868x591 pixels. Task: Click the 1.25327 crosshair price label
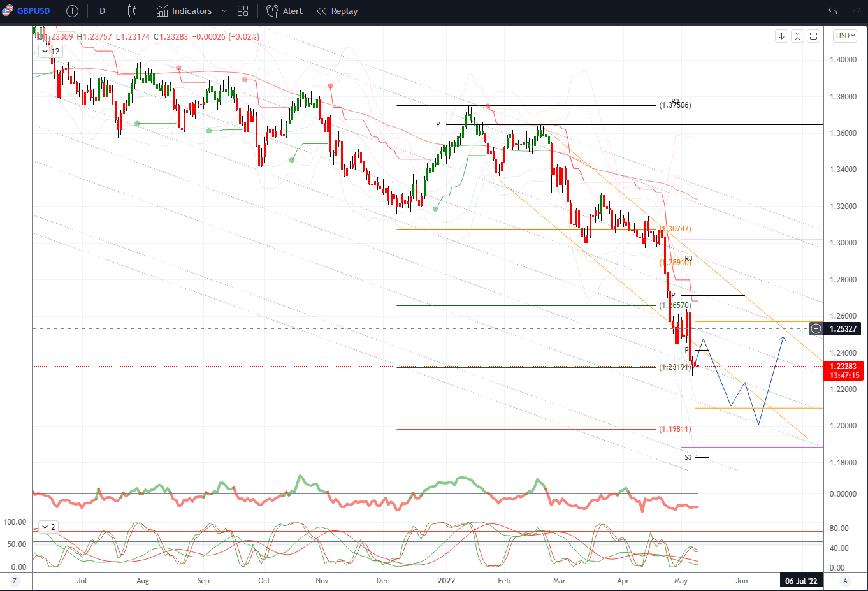[843, 329]
